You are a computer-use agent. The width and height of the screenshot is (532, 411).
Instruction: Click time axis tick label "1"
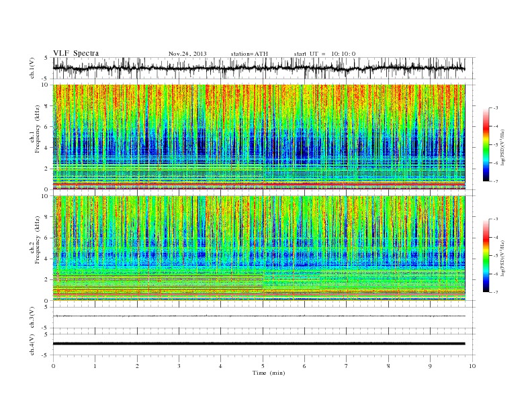click(x=95, y=366)
